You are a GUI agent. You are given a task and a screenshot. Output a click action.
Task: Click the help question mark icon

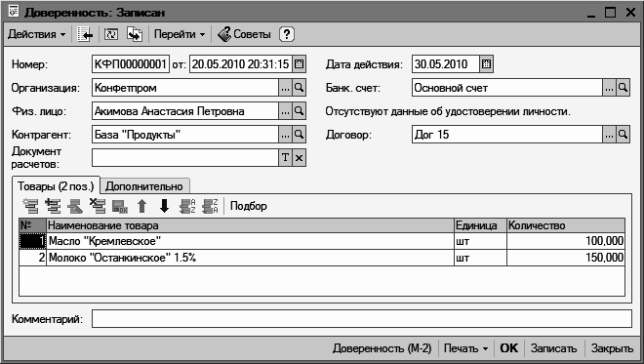coord(287,34)
